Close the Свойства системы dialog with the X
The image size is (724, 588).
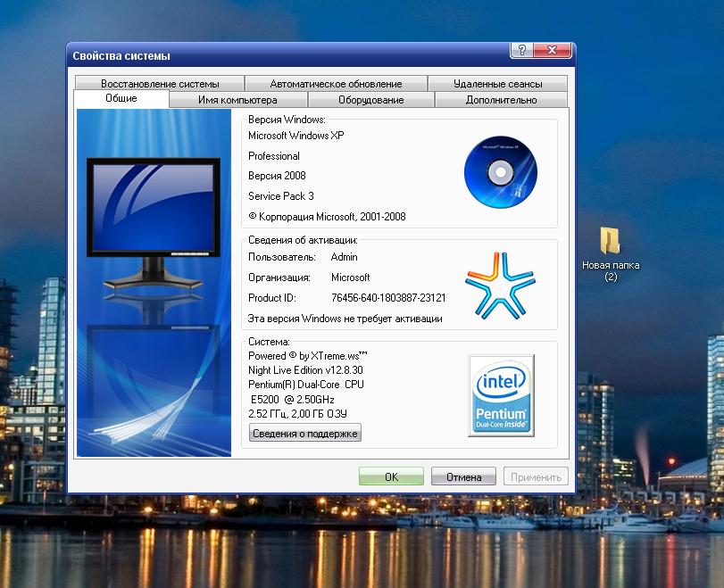(553, 51)
